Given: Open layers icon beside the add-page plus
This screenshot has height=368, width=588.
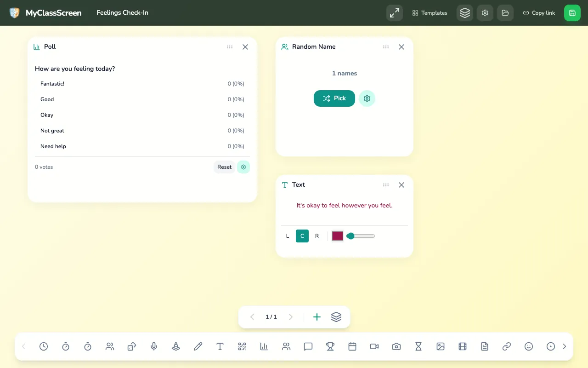Looking at the screenshot, I should [x=336, y=317].
